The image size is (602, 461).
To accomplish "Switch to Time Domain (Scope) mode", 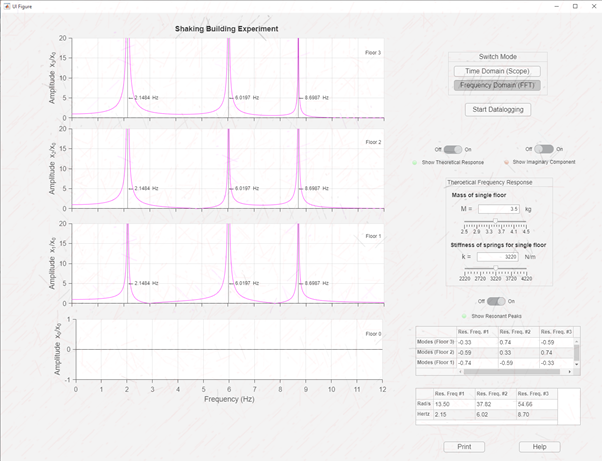I will pos(497,71).
